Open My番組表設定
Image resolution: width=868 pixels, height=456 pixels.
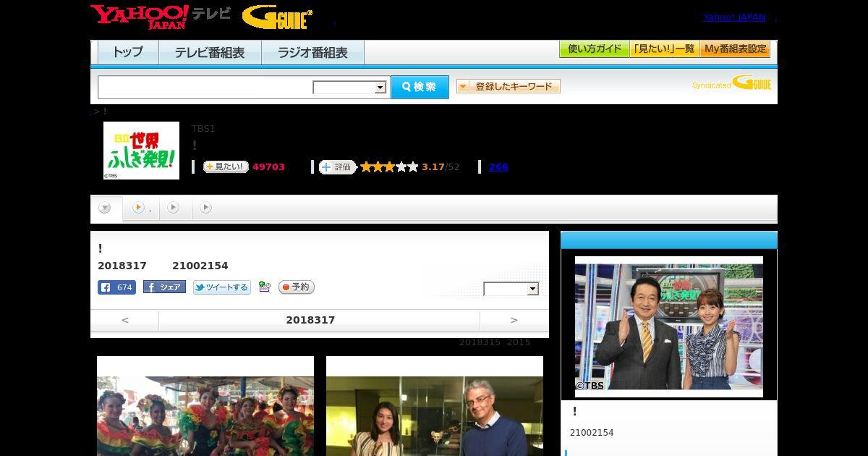(735, 49)
